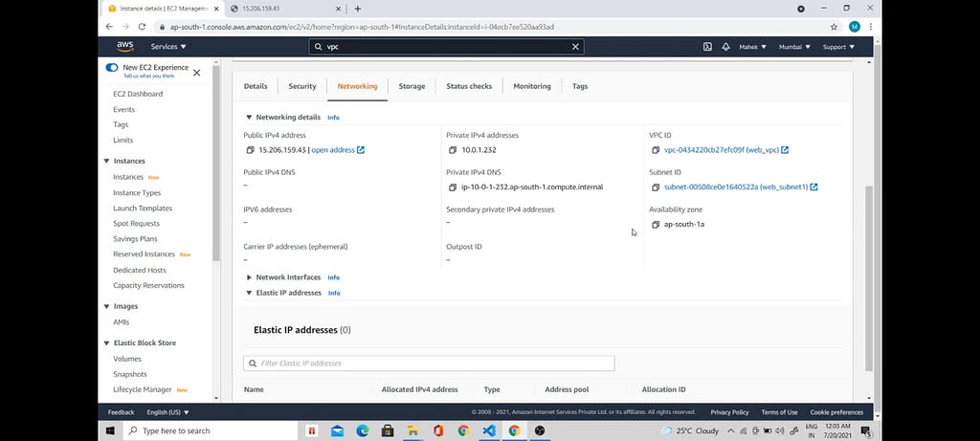Open the Windows Start menu
Screen dimensions: 980x441
111,430
